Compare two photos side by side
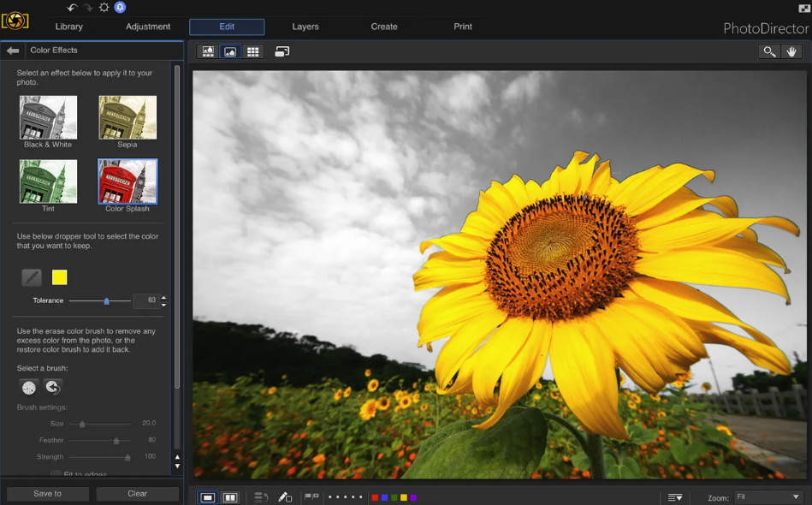The width and height of the screenshot is (812, 505). (x=230, y=497)
